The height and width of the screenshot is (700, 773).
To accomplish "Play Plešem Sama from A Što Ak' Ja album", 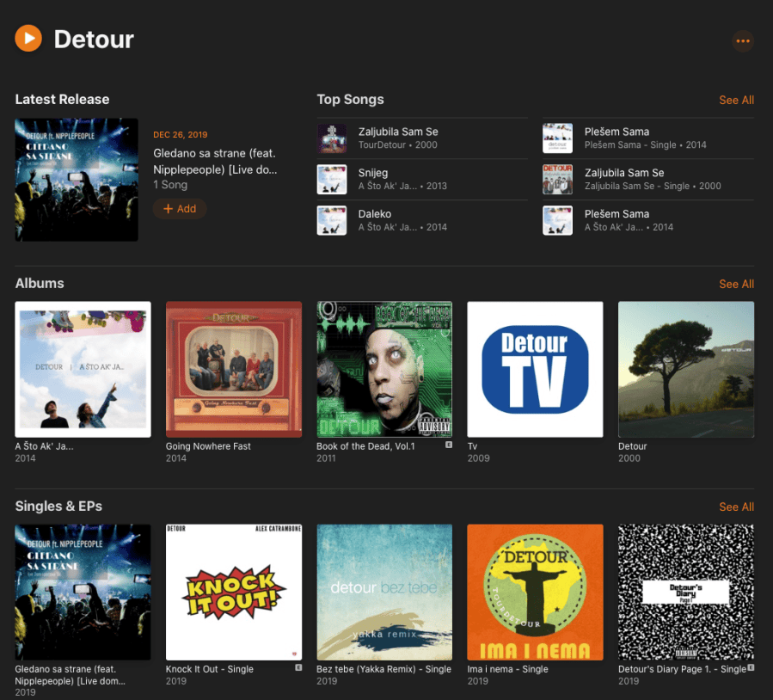I will (x=648, y=220).
